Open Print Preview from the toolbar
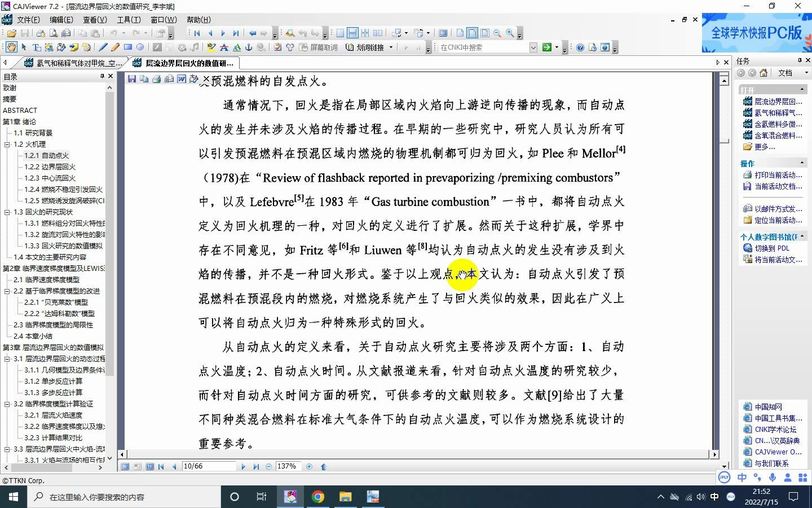 [54, 33]
